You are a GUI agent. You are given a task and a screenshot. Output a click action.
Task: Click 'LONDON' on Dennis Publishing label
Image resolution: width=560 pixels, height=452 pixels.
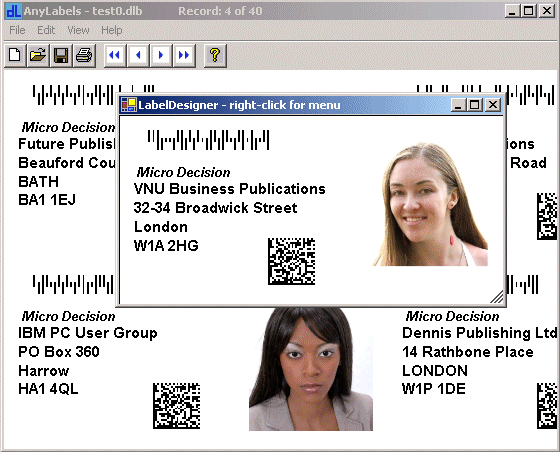pos(435,371)
